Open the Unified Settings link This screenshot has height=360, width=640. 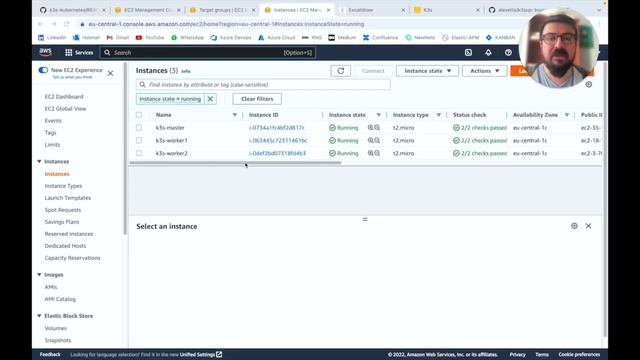[x=201, y=355]
